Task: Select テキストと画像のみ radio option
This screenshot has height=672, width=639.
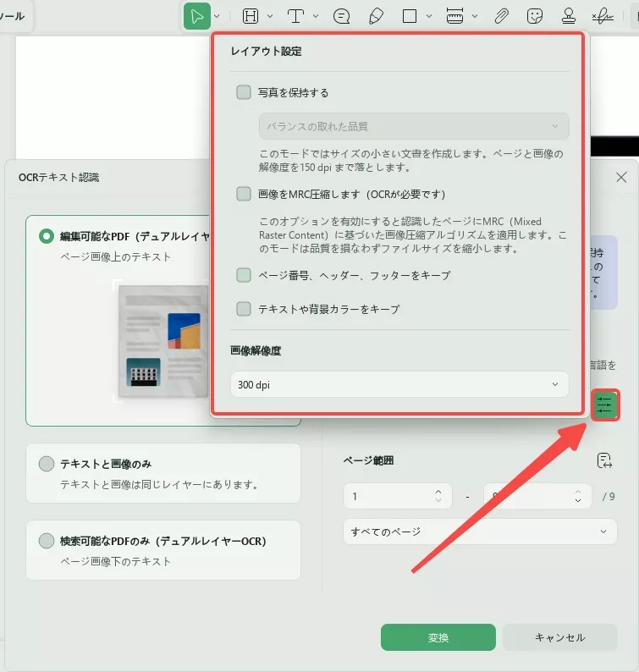Action: pyautogui.click(x=47, y=464)
